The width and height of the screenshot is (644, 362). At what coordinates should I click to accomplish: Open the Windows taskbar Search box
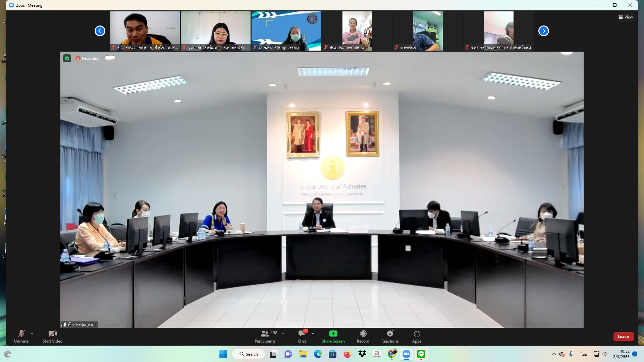tap(249, 354)
